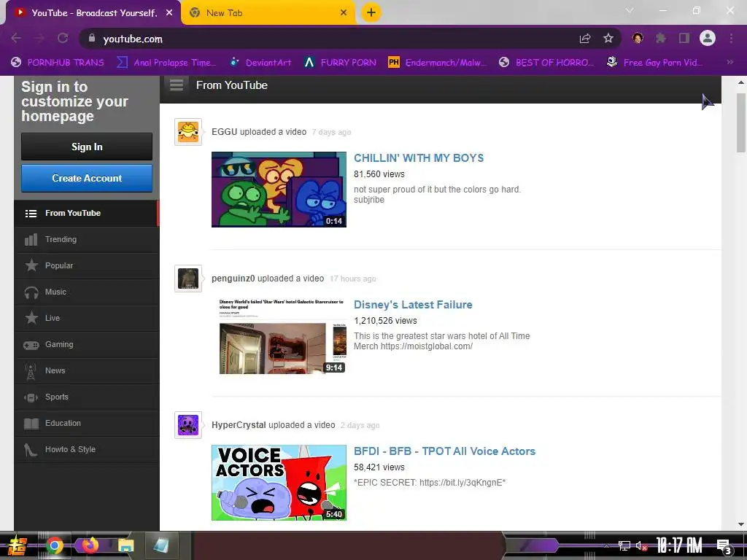Image resolution: width=747 pixels, height=560 pixels.
Task: Open Start menu on taskbar
Action: (17, 545)
